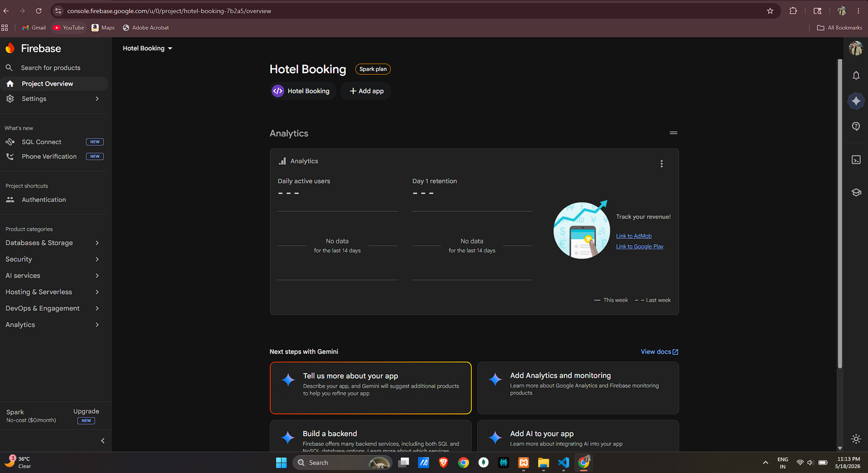Click the Add app button
868x473 pixels.
pos(366,91)
